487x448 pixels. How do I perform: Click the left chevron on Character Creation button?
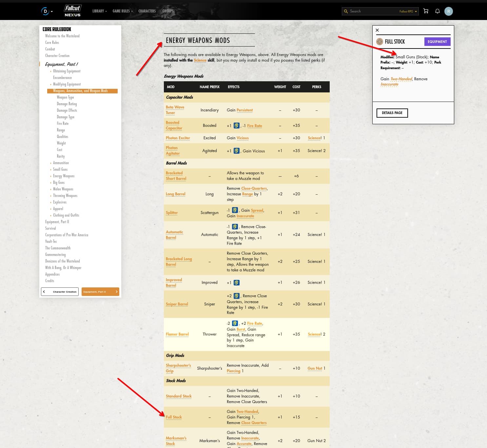click(44, 292)
